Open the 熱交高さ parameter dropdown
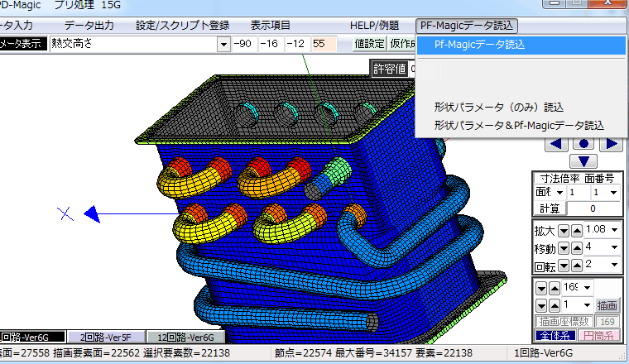Image resolution: width=629 pixels, height=364 pixels. (x=223, y=44)
